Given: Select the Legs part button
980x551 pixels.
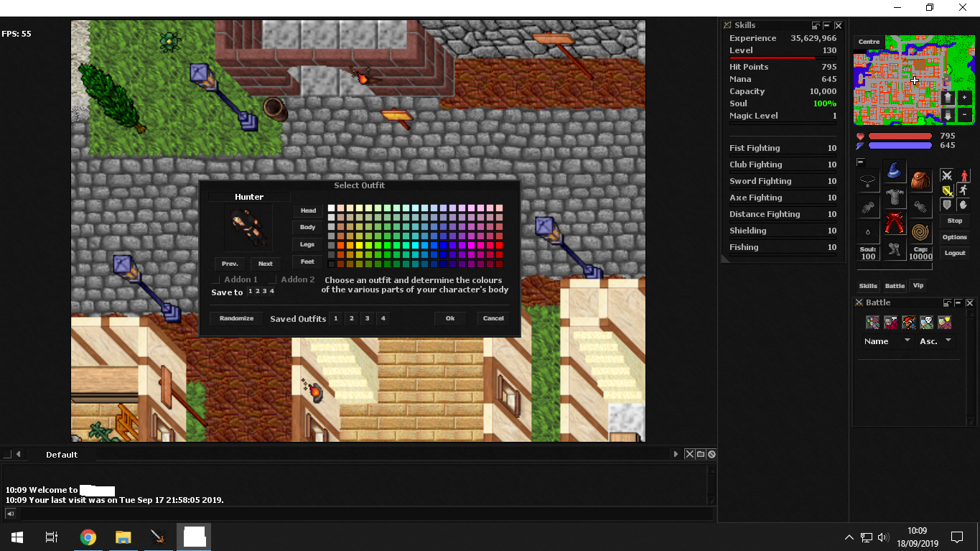Looking at the screenshot, I should pos(308,244).
